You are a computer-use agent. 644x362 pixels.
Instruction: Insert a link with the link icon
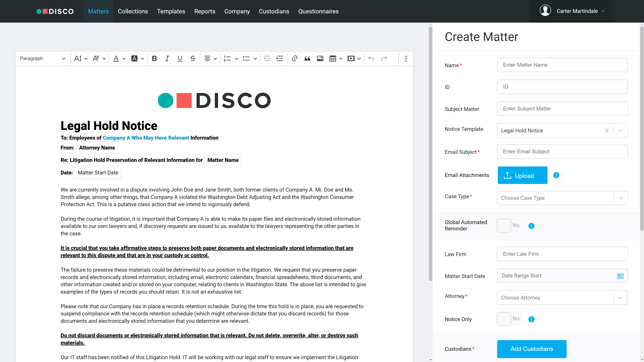click(294, 58)
